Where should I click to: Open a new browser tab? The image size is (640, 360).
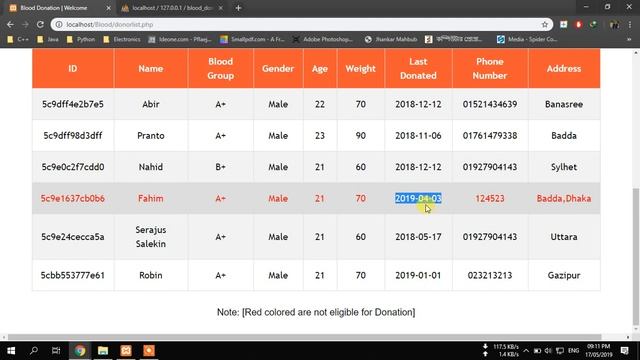pos(238,8)
